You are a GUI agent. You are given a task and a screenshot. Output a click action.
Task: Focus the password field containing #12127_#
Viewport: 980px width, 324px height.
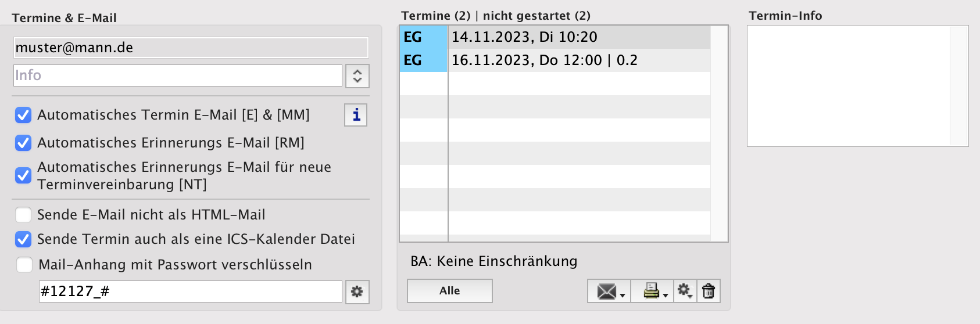(x=190, y=291)
